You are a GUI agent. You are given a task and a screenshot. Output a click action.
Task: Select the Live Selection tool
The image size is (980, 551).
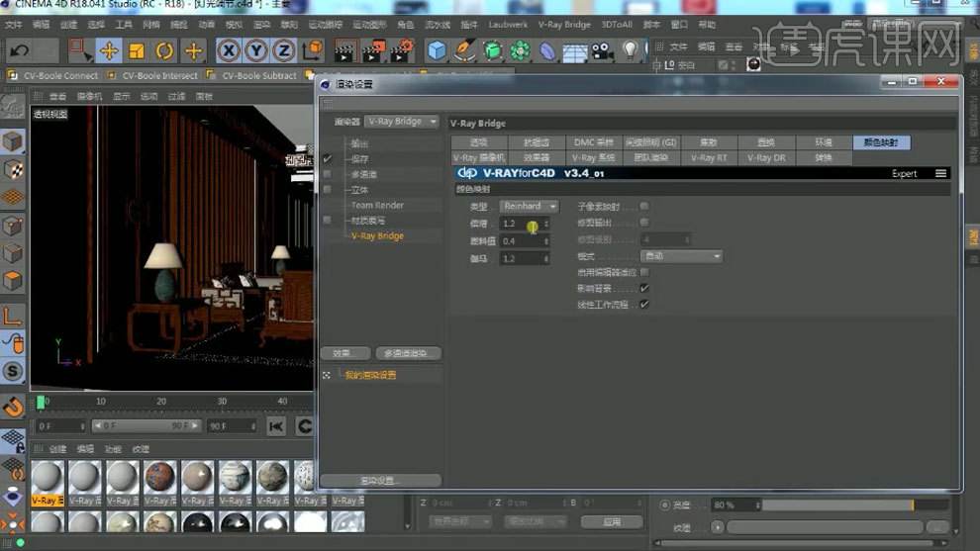tap(79, 50)
